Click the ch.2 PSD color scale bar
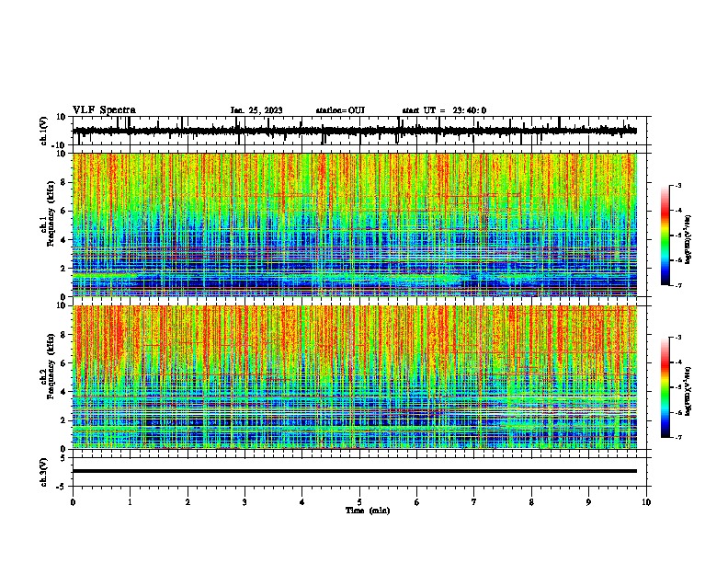 coord(665,387)
